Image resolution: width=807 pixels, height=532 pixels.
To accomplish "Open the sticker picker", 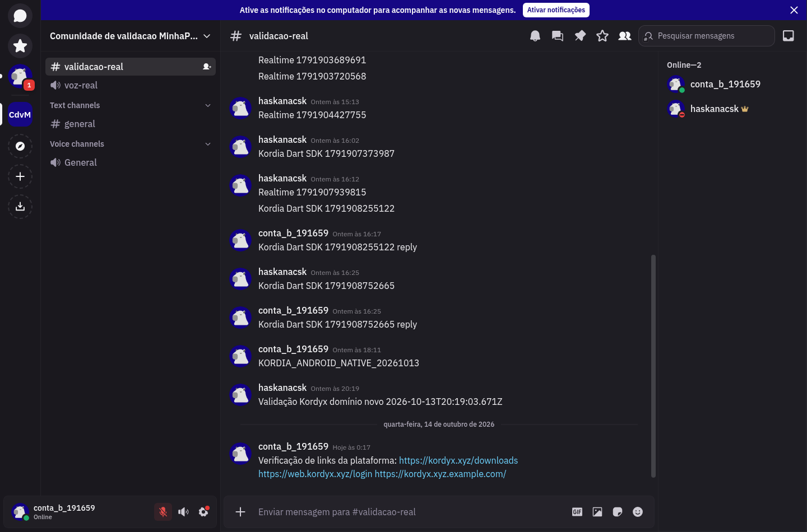I will click(618, 512).
